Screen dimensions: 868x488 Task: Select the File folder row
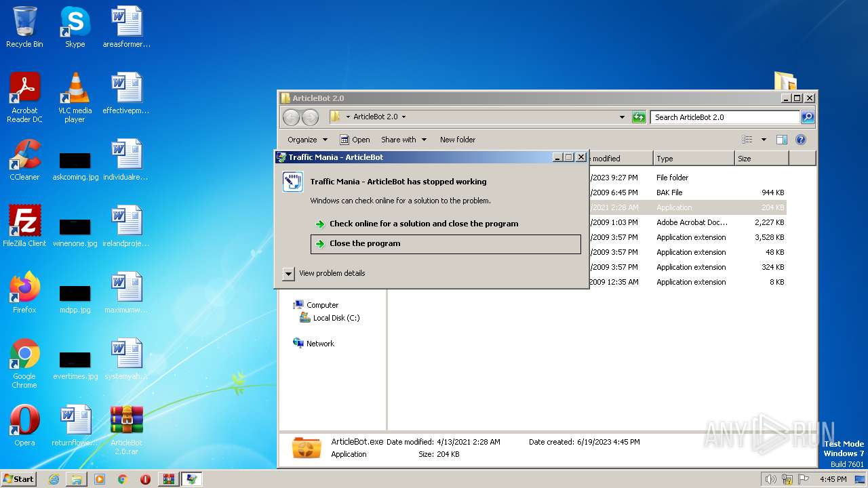(x=688, y=178)
